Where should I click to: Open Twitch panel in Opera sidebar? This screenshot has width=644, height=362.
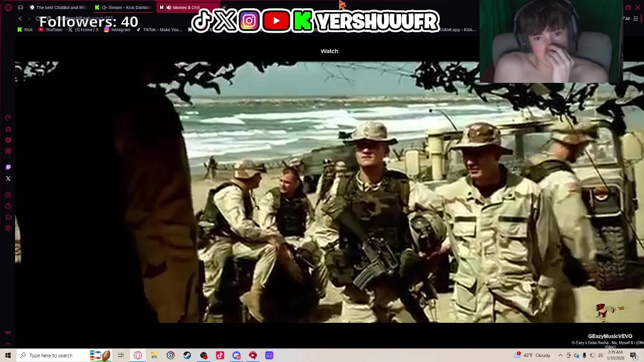[x=8, y=167]
